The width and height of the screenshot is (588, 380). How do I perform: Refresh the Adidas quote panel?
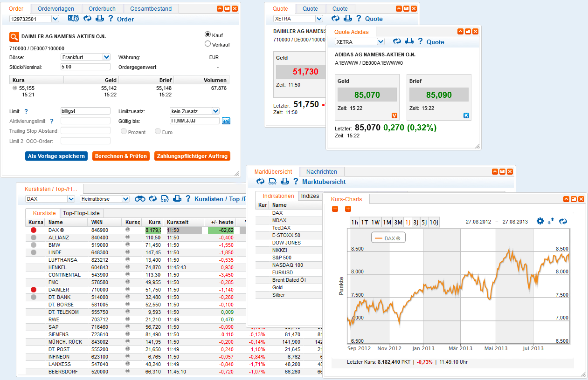click(397, 41)
